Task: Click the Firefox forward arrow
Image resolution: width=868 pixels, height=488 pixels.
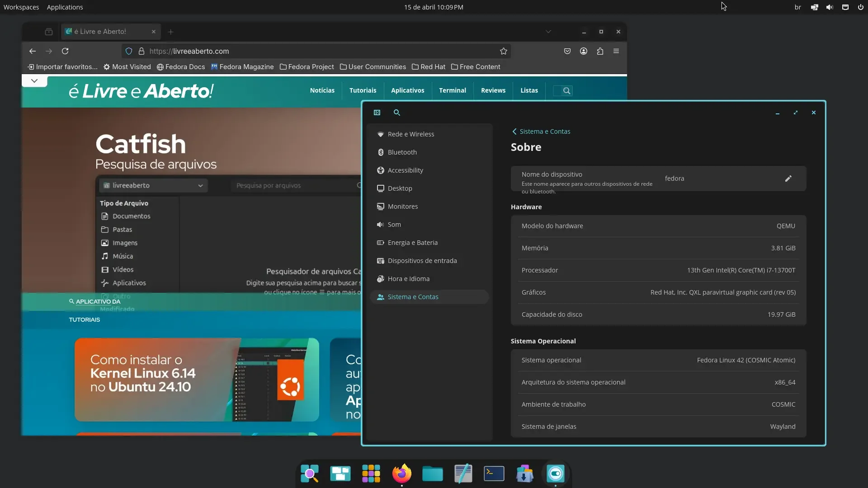Action: tap(49, 51)
